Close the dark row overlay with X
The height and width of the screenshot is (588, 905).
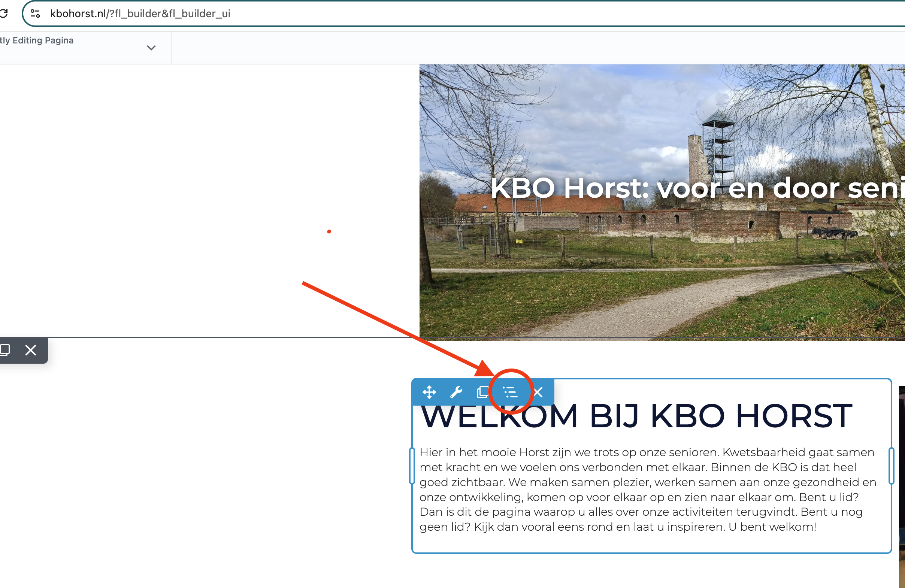point(31,350)
